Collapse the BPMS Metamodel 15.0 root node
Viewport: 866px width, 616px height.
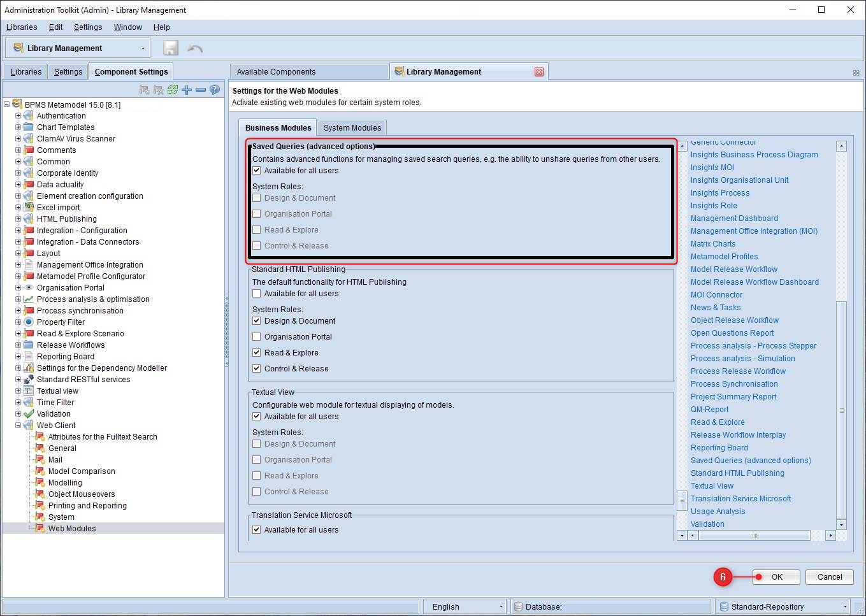coord(7,104)
